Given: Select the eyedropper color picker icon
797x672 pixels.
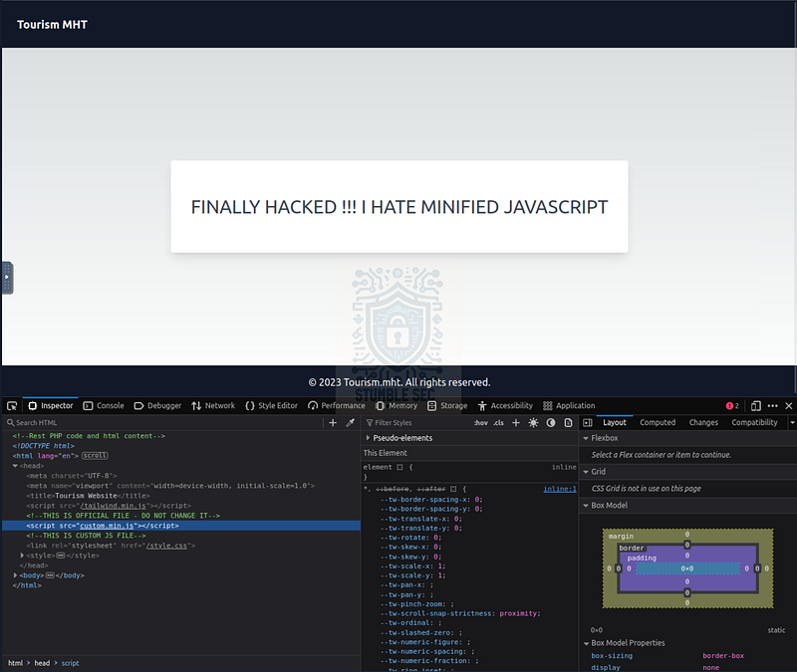Looking at the screenshot, I should pyautogui.click(x=351, y=422).
